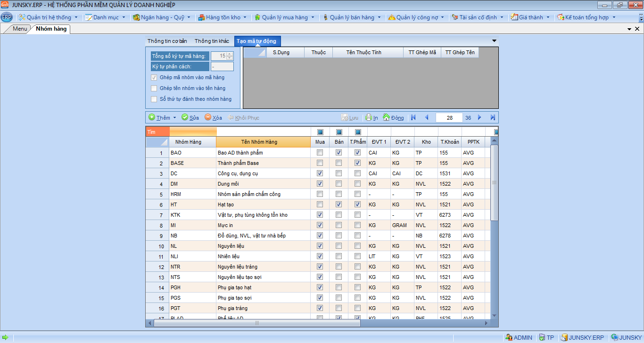Check Số thứ tự đánh theo nhóm hàng
The image size is (644, 343).
(154, 99)
